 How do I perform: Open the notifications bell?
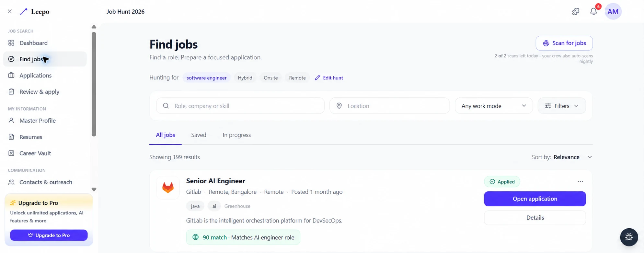point(593,12)
